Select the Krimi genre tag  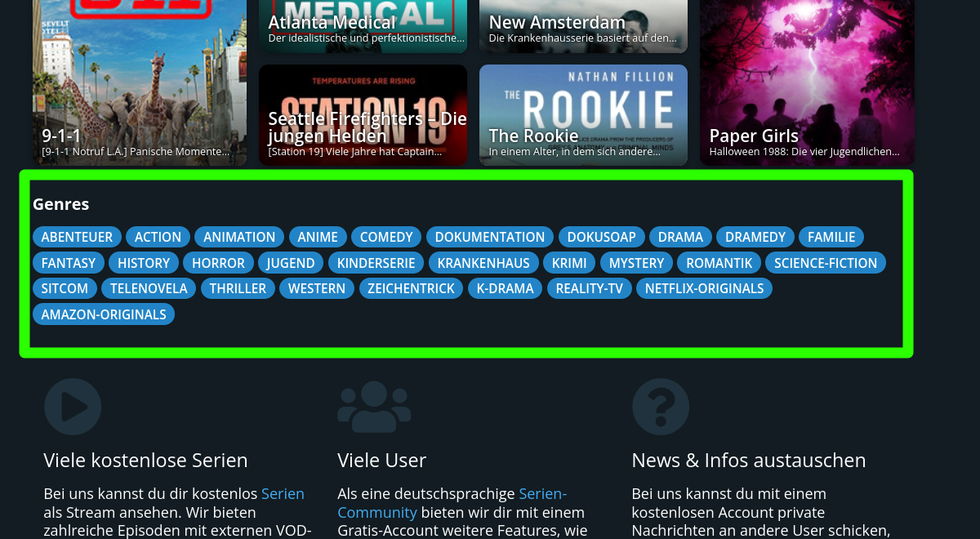(569, 263)
